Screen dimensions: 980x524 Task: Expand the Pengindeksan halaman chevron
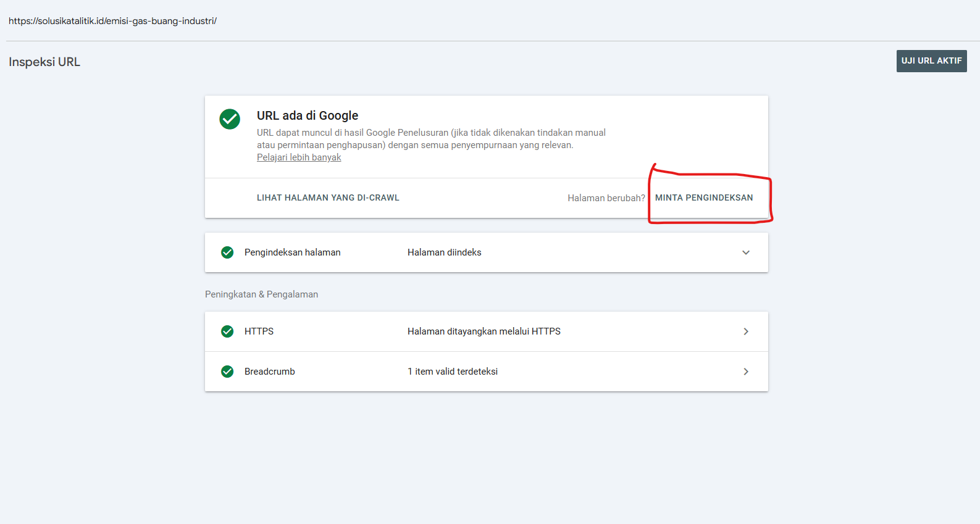[x=746, y=252]
